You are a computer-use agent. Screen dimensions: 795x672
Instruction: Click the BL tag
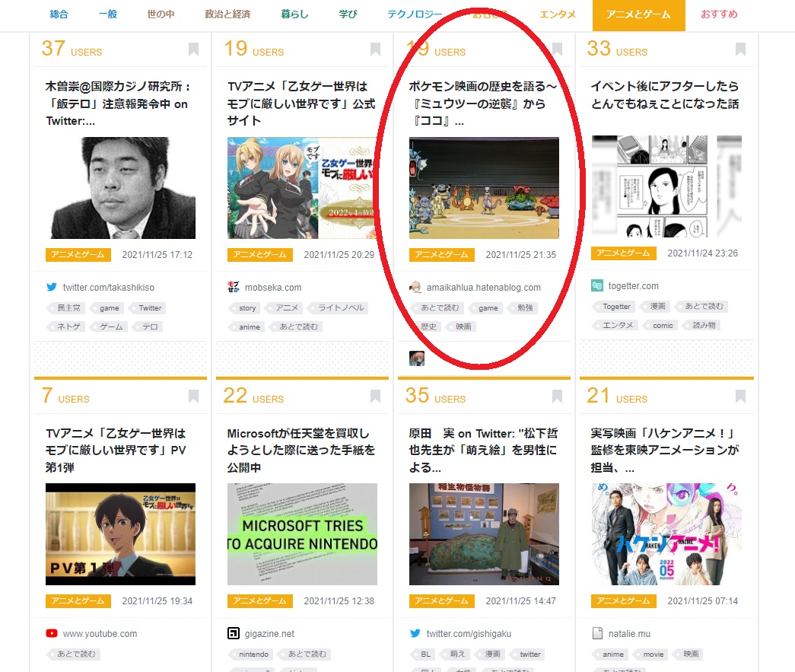pos(425,654)
